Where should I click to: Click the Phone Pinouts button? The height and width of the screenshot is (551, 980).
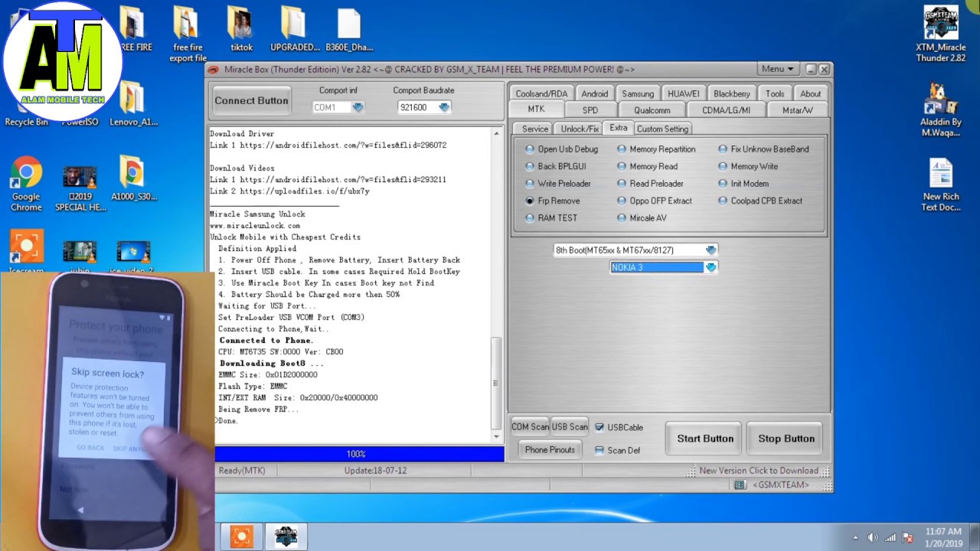point(550,450)
